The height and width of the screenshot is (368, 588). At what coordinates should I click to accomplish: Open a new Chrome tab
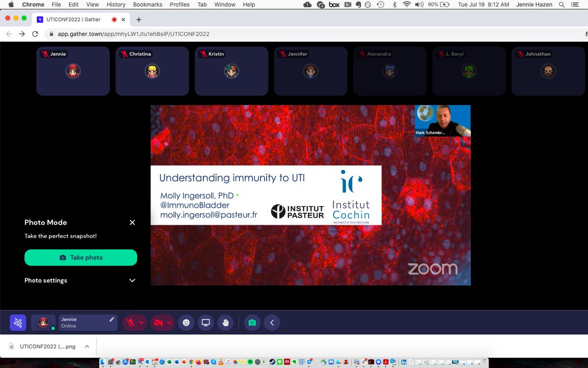point(139,20)
